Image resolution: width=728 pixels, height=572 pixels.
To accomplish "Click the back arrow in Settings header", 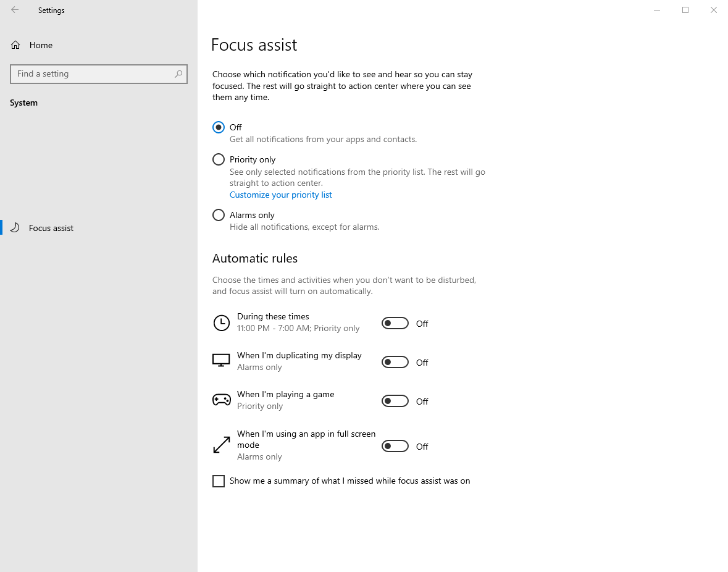I will [15, 10].
